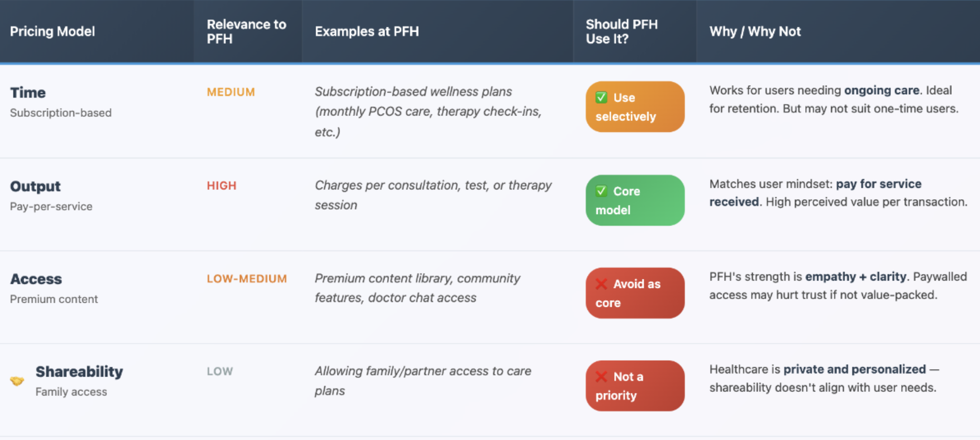This screenshot has width=980, height=440.
Task: Select the Core model green badge
Action: [x=635, y=200]
